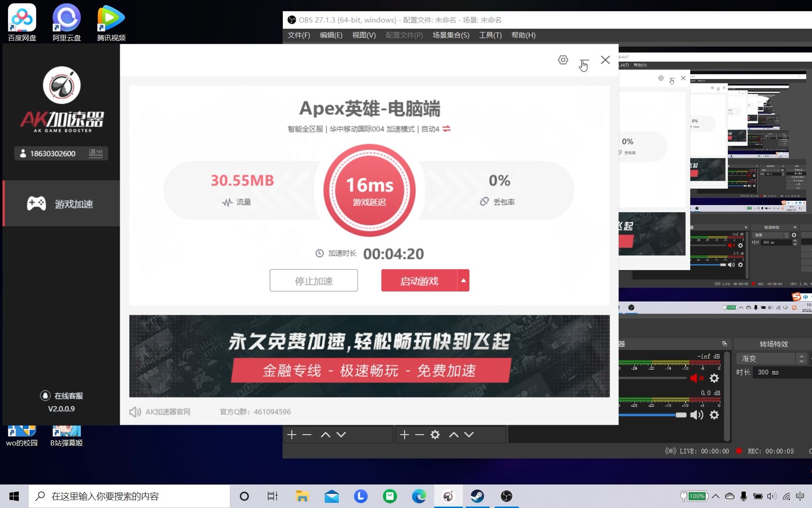Screen dimensions: 812x508
Task: Open the OBS 编辑(E) menu
Action: pos(331,35)
